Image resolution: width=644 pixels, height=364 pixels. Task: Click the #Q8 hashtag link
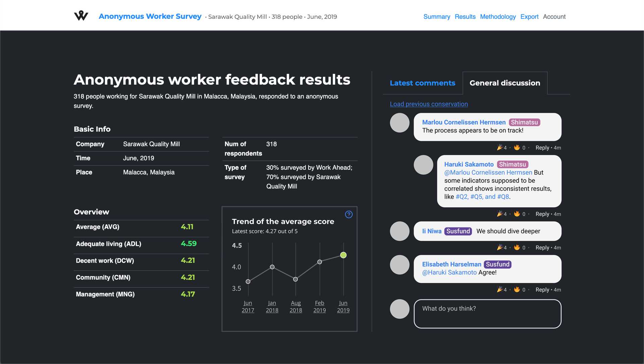(x=503, y=197)
